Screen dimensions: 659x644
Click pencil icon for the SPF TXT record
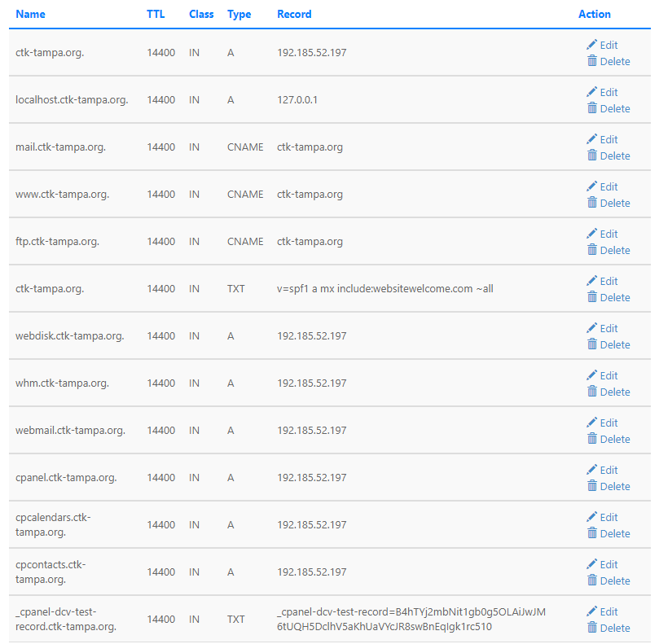click(592, 281)
